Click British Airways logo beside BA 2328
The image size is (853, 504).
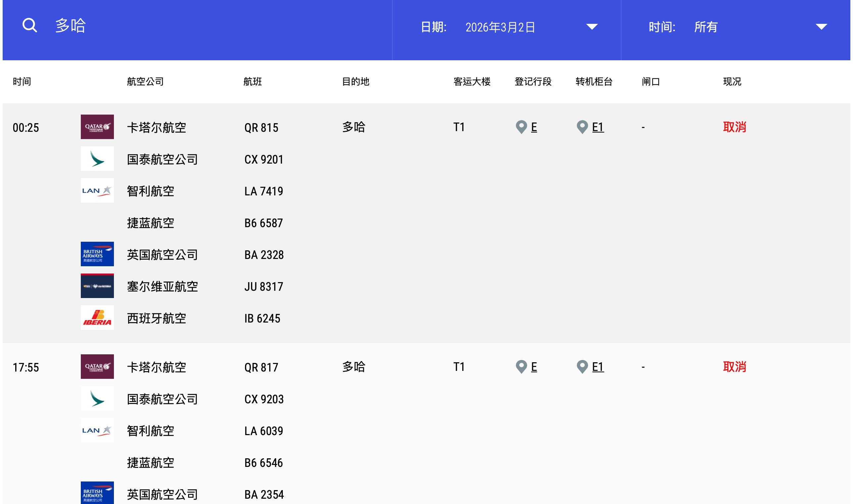[97, 254]
